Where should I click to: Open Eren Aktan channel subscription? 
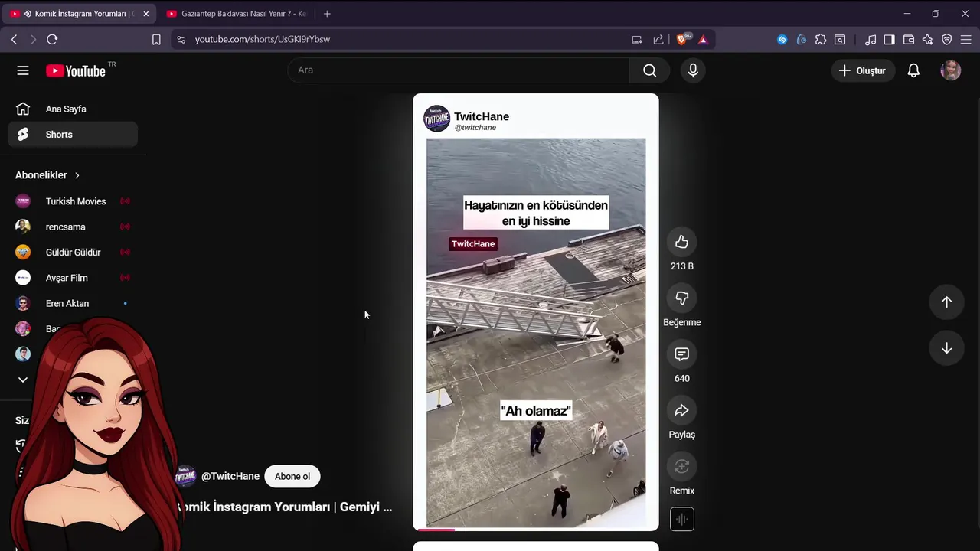pos(73,303)
